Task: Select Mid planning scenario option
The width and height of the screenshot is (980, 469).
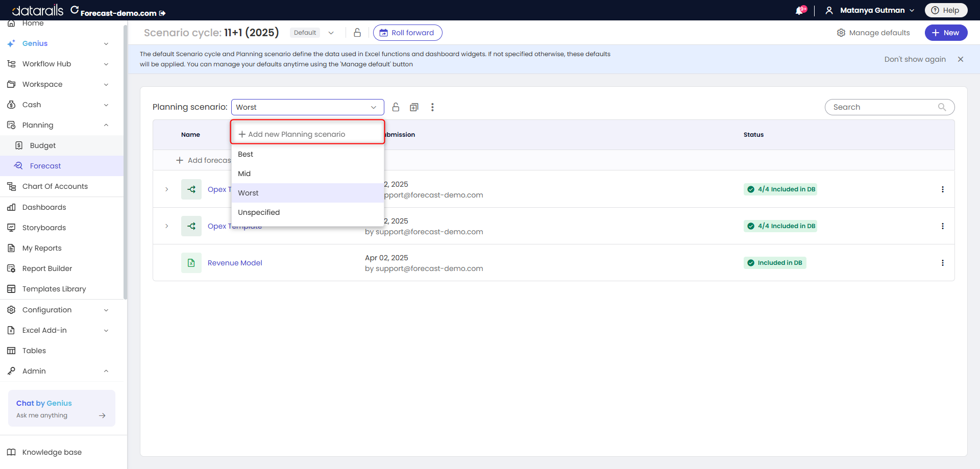Action: [308, 174]
